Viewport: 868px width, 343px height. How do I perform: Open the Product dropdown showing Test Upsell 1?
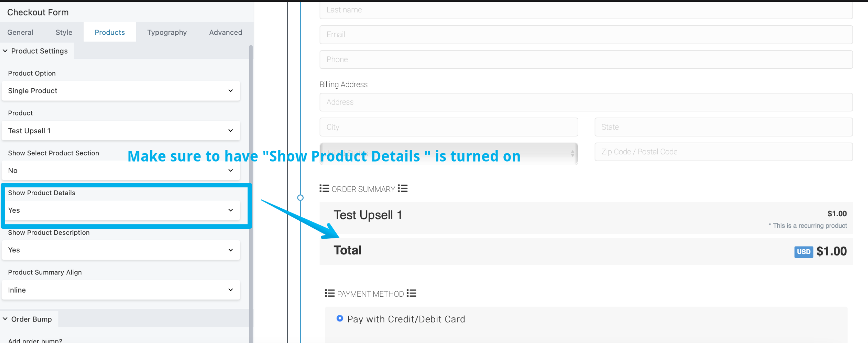[121, 130]
